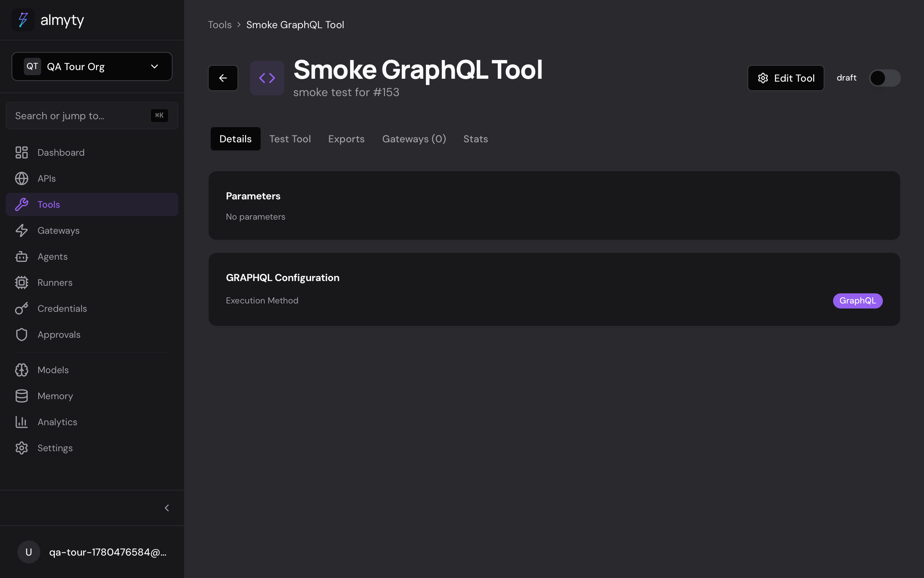The width and height of the screenshot is (924, 578).
Task: Click the 'GRAPHQL Configuration' heading
Action: pyautogui.click(x=283, y=277)
